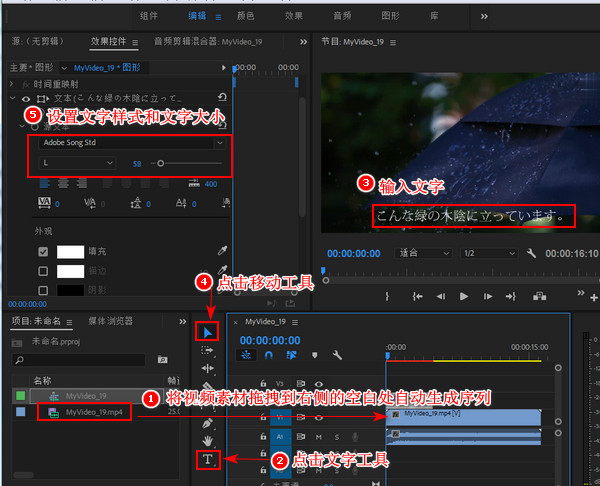
Task: Click the fill color white swatch
Action: point(70,252)
